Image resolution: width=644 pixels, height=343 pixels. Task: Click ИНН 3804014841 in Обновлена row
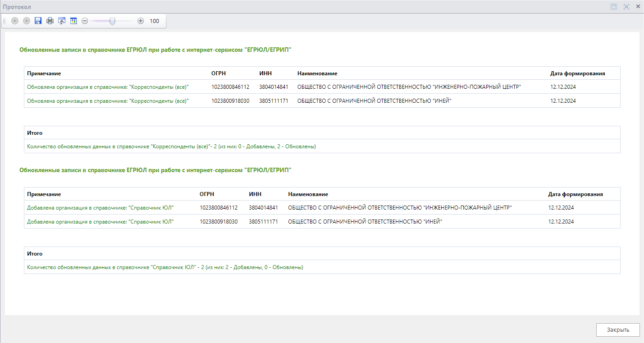click(274, 87)
